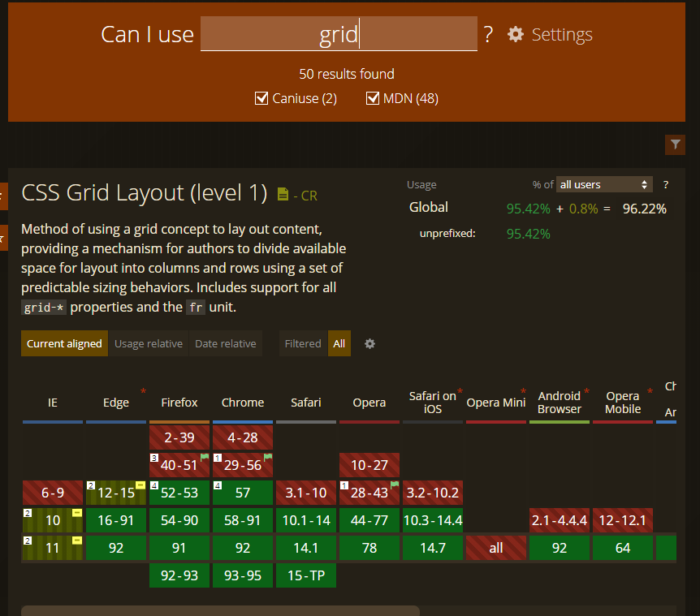Click the Settings link
Image resolution: width=700 pixels, height=616 pixels.
coord(562,34)
